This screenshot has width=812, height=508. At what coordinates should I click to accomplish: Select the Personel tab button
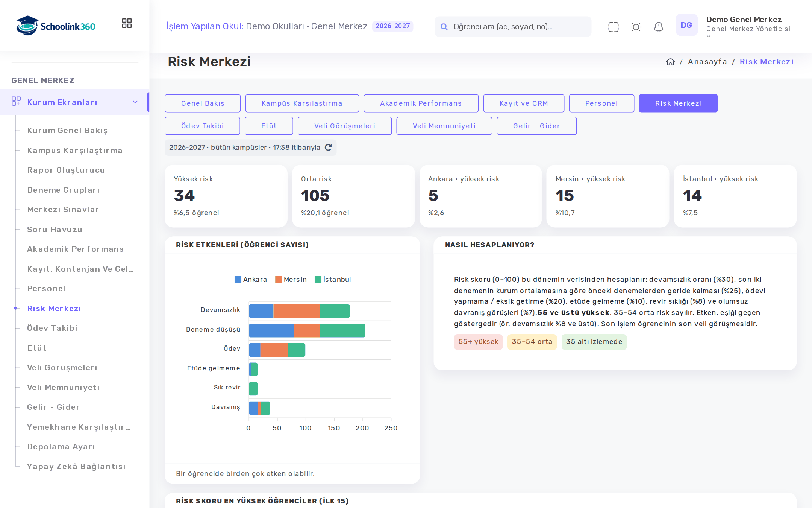pyautogui.click(x=601, y=103)
